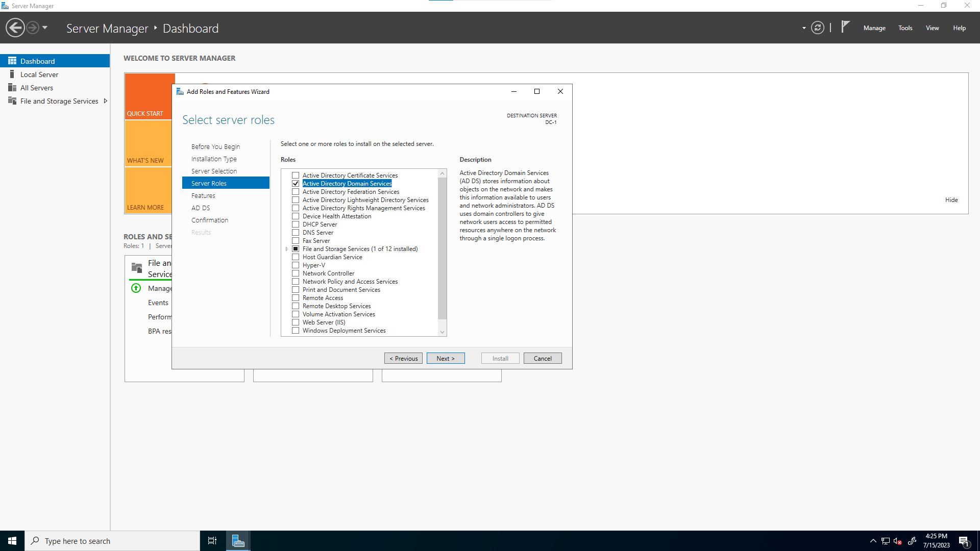Image resolution: width=980 pixels, height=551 pixels.
Task: Check the DNS Server role
Action: (296, 233)
